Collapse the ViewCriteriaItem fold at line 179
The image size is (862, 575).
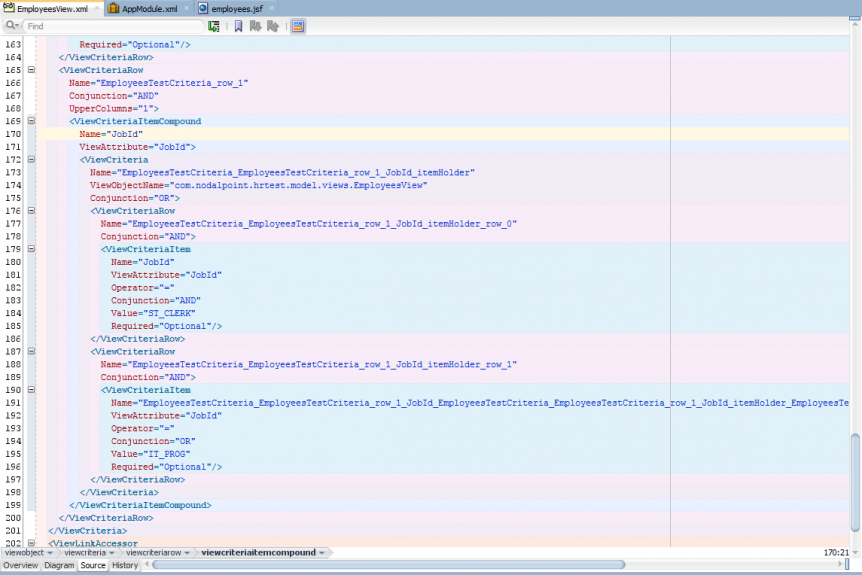tap(31, 249)
